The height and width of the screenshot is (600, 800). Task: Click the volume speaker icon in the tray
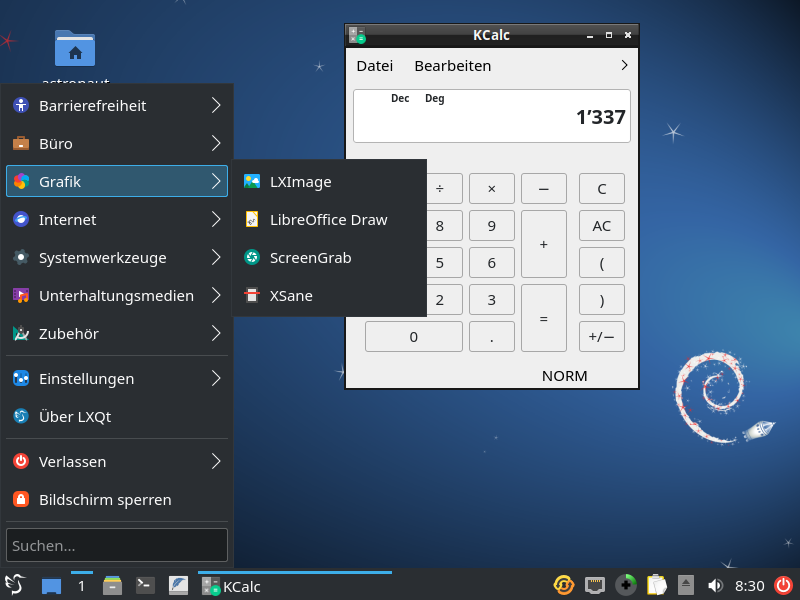pos(715,586)
